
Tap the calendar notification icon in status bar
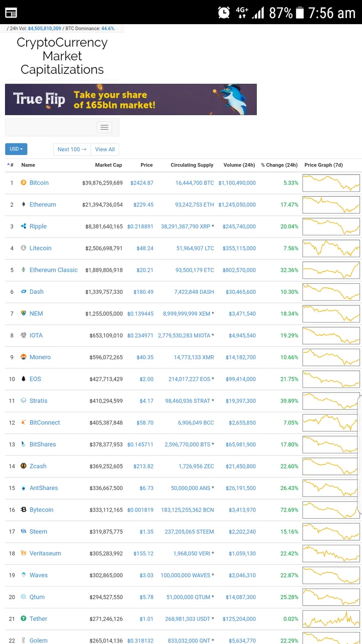point(11,13)
